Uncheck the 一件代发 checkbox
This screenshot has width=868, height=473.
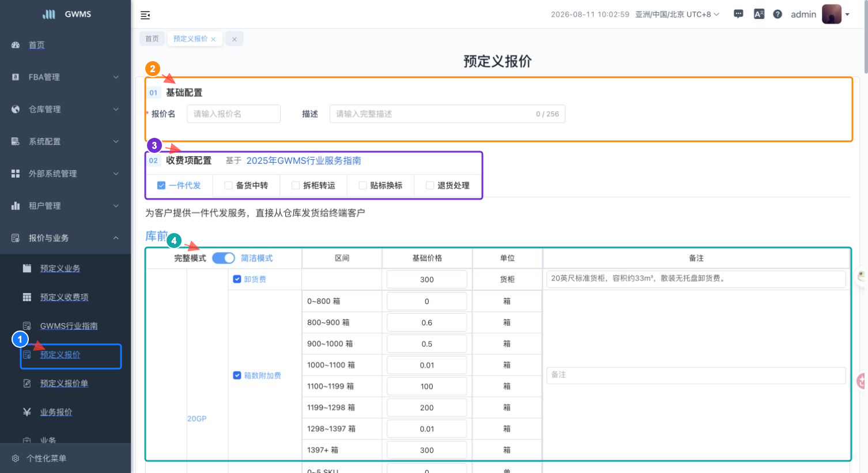(x=161, y=185)
